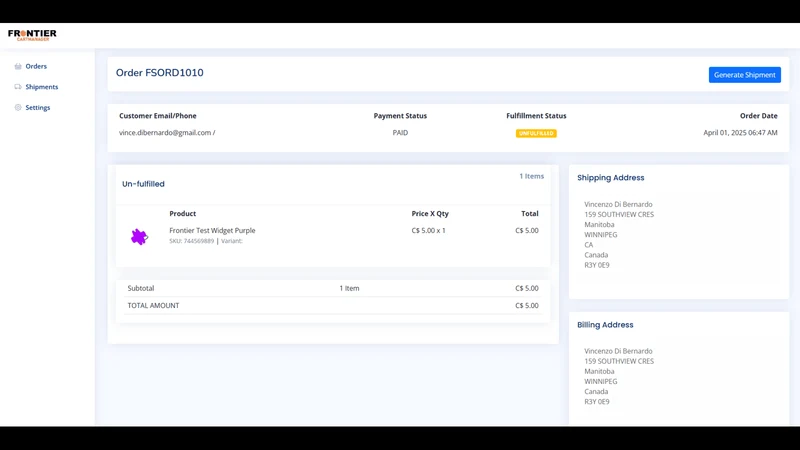This screenshot has width=800, height=450.
Task: Click the Settings gear icon in sidebar
Action: (x=18, y=108)
